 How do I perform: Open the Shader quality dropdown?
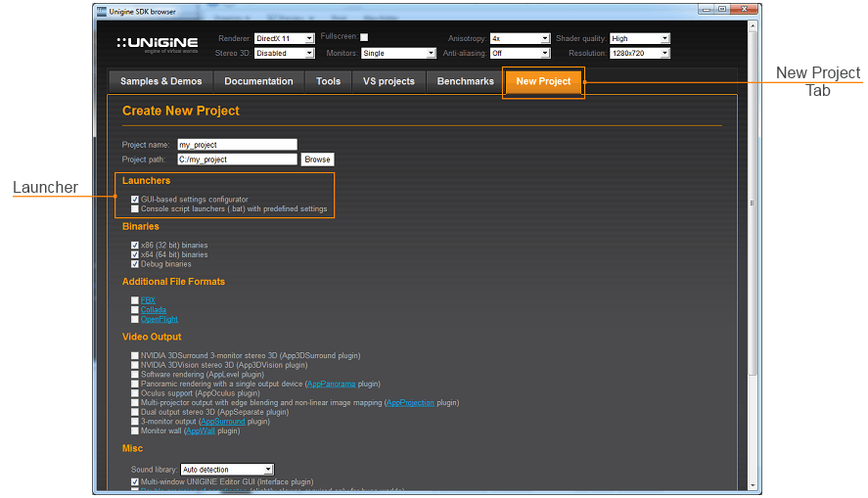click(x=640, y=38)
